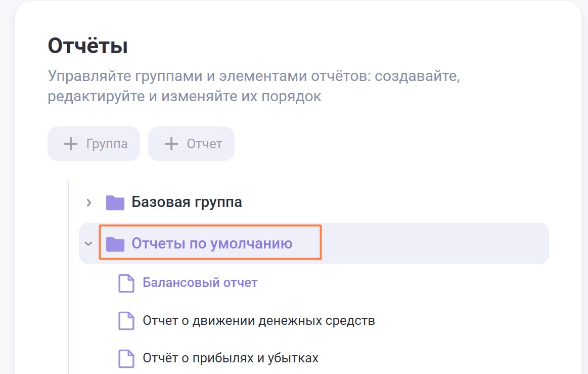Select the Отчеты по умолчанию group label

212,243
